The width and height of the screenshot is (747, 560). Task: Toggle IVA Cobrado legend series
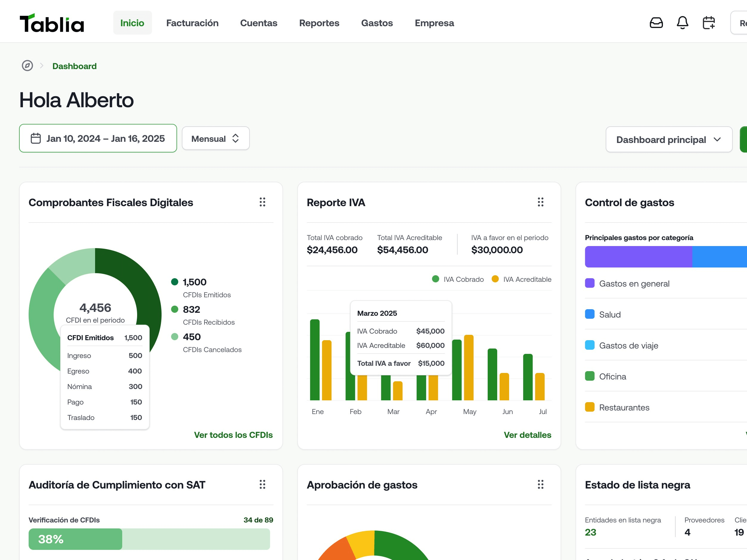[458, 279]
